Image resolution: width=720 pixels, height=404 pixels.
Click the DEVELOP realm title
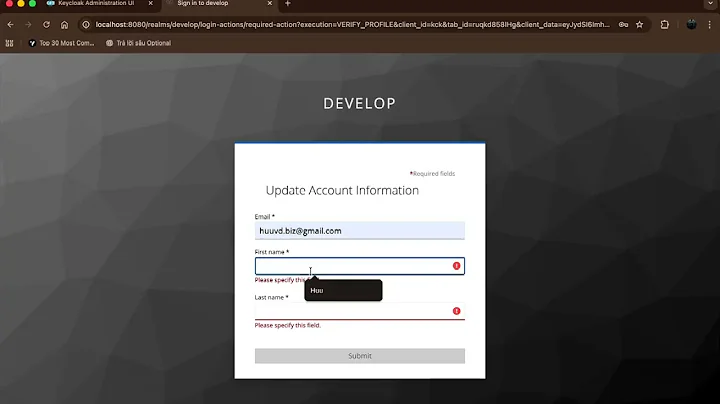tap(360, 104)
